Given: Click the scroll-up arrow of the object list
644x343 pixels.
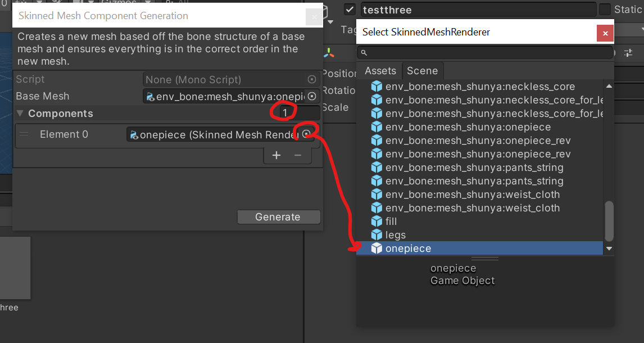Looking at the screenshot, I should click(609, 86).
